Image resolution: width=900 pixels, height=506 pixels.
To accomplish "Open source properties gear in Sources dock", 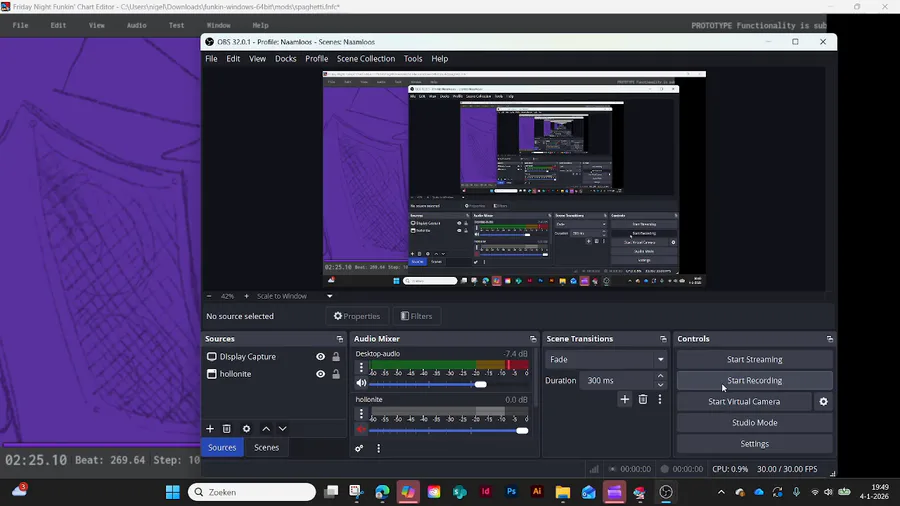I will (246, 429).
